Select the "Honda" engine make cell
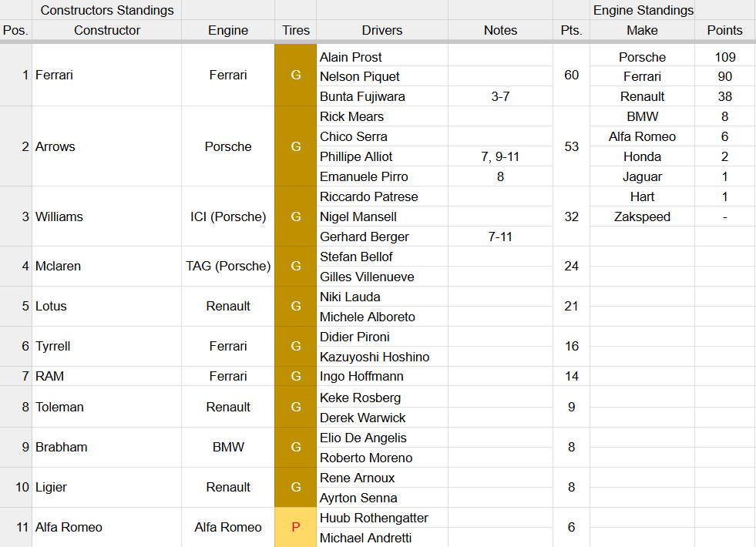Image resolution: width=756 pixels, height=547 pixels. coord(642,156)
